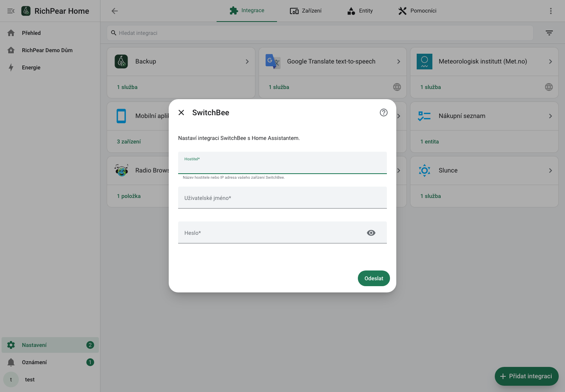Open the three-dot overflow menu
Image resolution: width=565 pixels, height=392 pixels.
551,11
